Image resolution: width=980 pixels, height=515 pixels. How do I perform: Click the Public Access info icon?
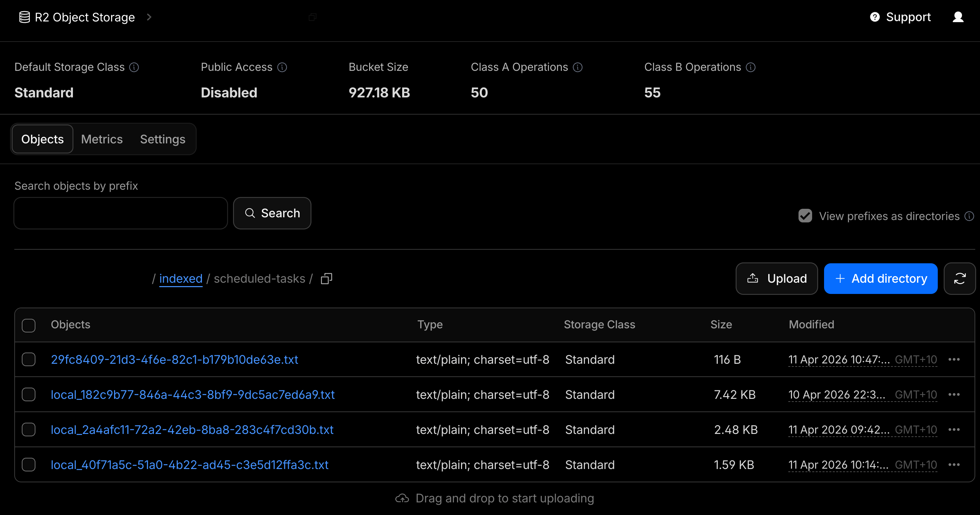(x=282, y=67)
